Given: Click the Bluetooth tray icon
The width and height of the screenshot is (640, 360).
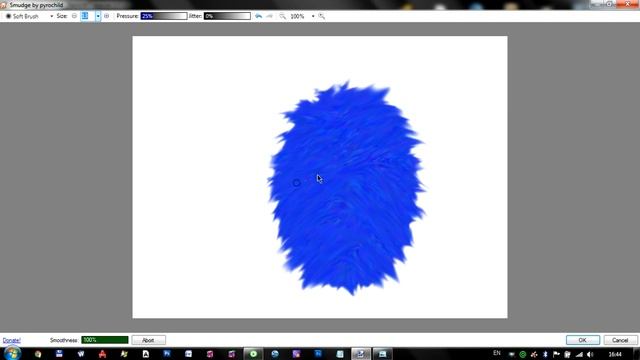Looking at the screenshot, I should point(545,354).
